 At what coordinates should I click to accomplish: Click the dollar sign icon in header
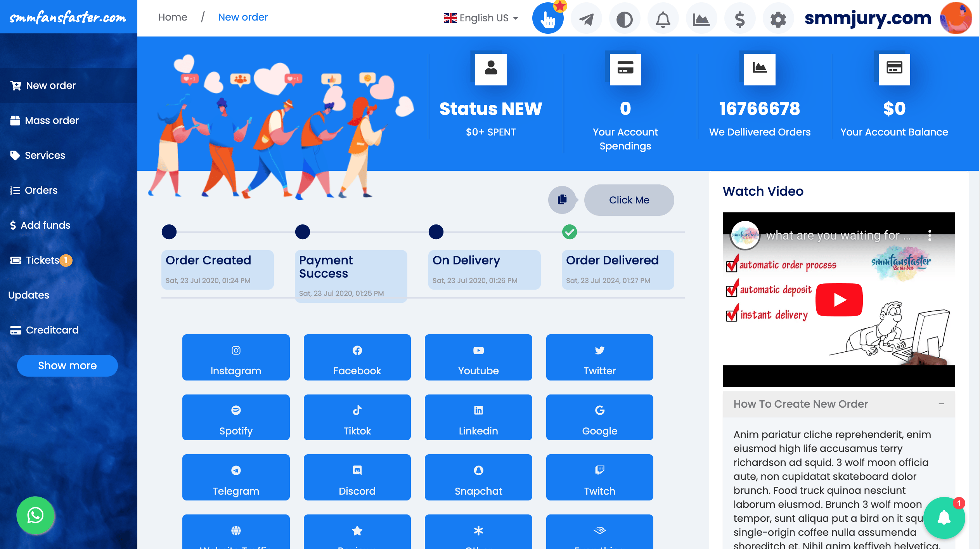tap(740, 18)
